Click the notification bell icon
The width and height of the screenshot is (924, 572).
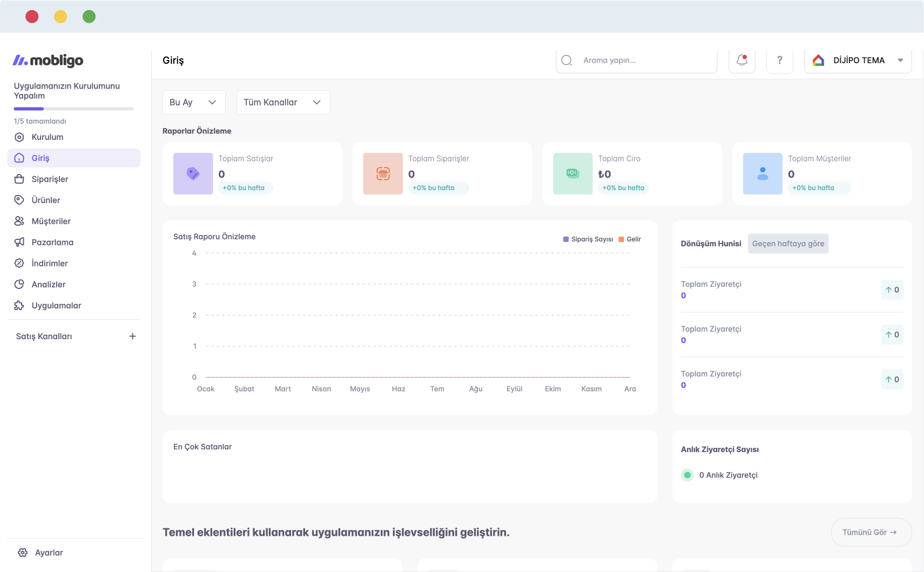point(741,60)
